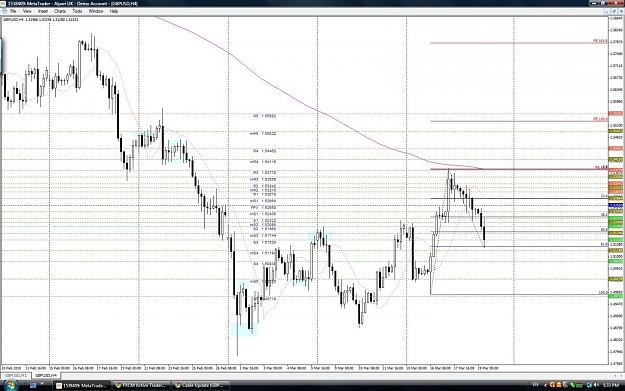Click the chart tab scroll left arrow
625x391 pixels.
coord(615,375)
